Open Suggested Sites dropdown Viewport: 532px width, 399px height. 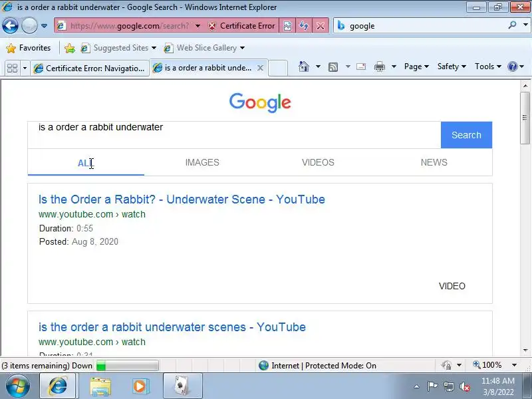coord(118,48)
